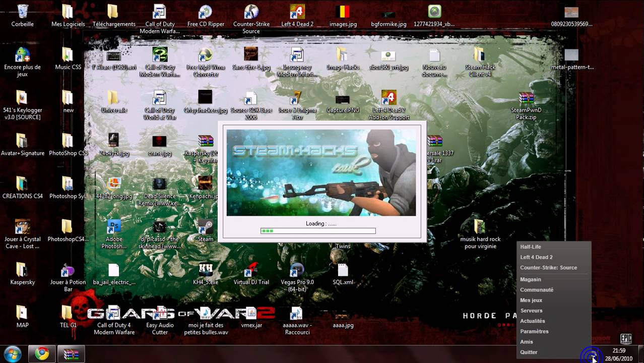Open Magasin from Steam tray menu
The height and width of the screenshot is (363, 644).
(530, 279)
